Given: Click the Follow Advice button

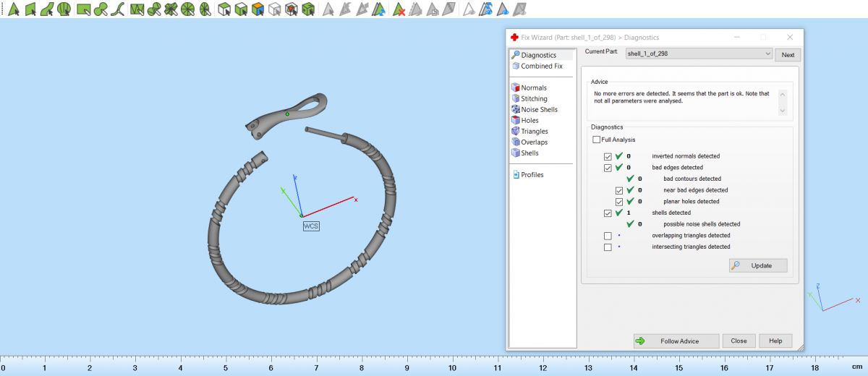Looking at the screenshot, I should (676, 341).
